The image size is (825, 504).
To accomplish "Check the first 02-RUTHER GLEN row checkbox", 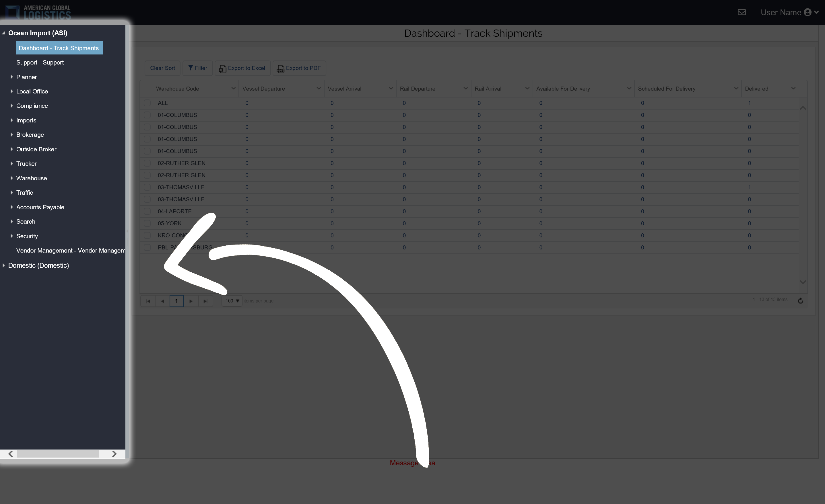I will [147, 163].
